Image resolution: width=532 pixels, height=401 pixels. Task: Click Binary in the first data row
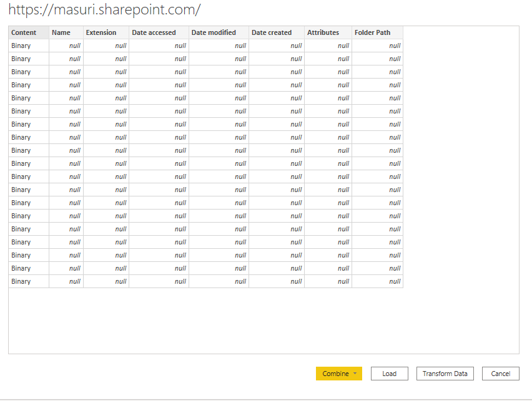(21, 46)
